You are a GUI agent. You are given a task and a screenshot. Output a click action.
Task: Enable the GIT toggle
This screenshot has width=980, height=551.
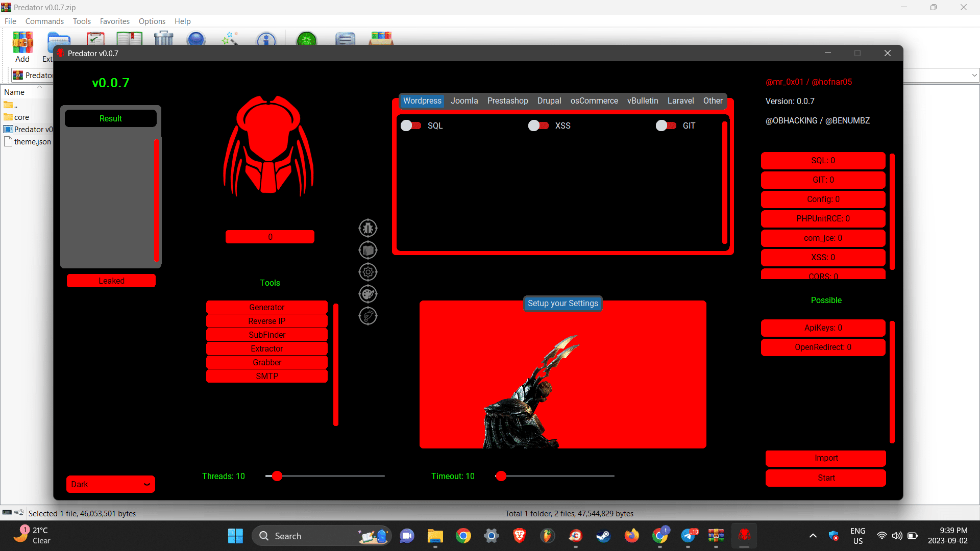(666, 126)
